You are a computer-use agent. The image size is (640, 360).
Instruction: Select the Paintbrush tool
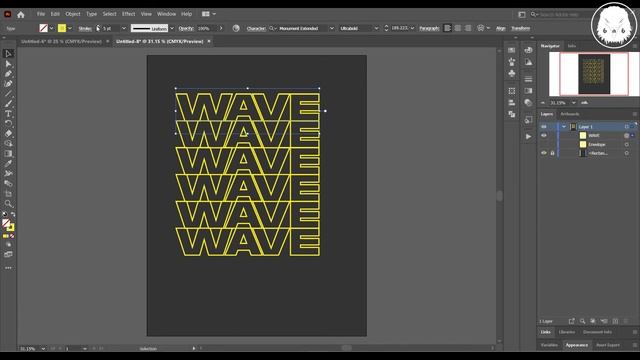(x=8, y=104)
